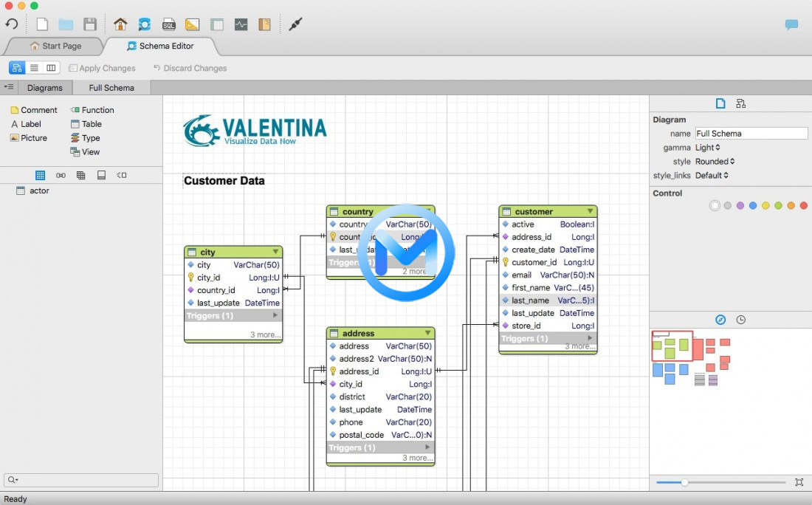The width and height of the screenshot is (812, 505).
Task: Open the navigator compass icon
Action: click(720, 320)
